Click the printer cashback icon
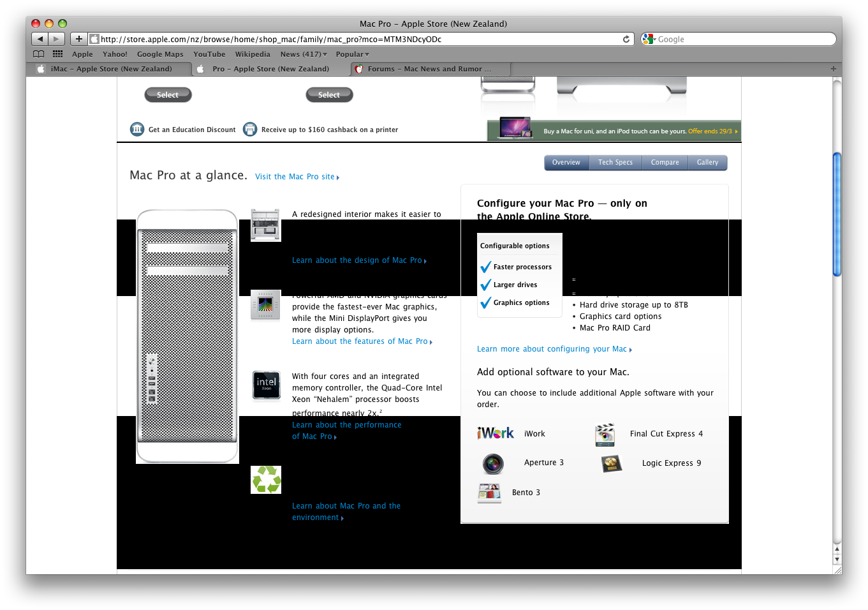The width and height of the screenshot is (868, 610). [x=250, y=130]
